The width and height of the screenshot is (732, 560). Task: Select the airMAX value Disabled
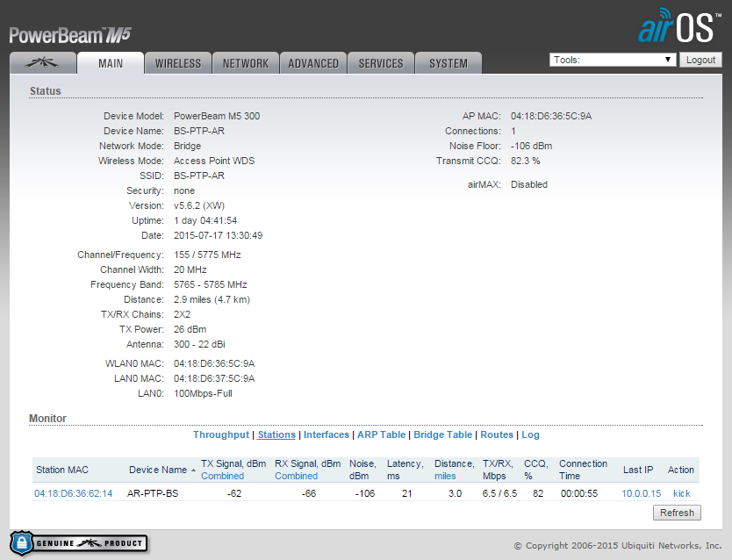[529, 184]
